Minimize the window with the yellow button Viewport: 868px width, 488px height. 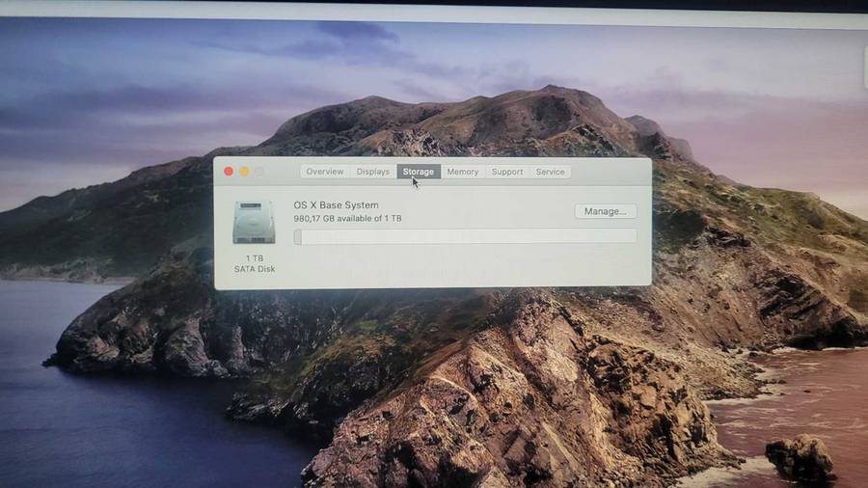[x=244, y=172]
